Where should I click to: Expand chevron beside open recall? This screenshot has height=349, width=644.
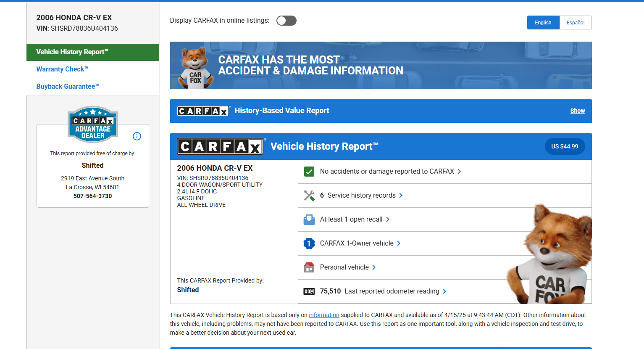coord(388,219)
